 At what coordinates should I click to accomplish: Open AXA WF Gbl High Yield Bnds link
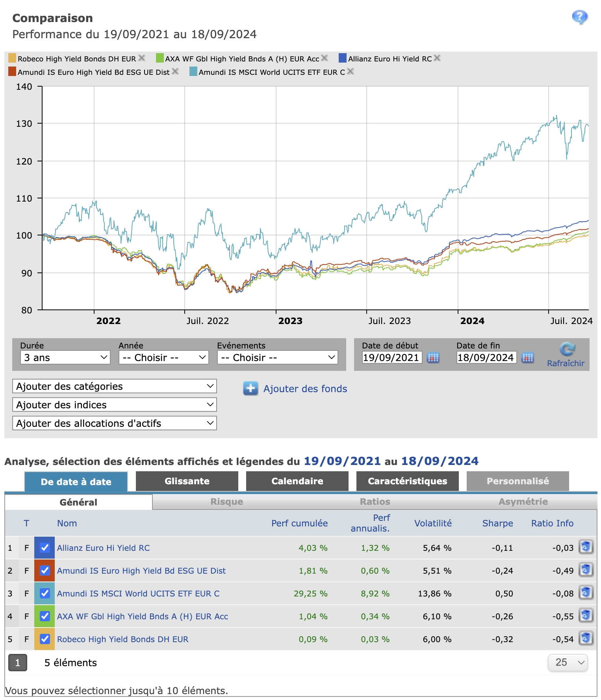click(x=143, y=616)
